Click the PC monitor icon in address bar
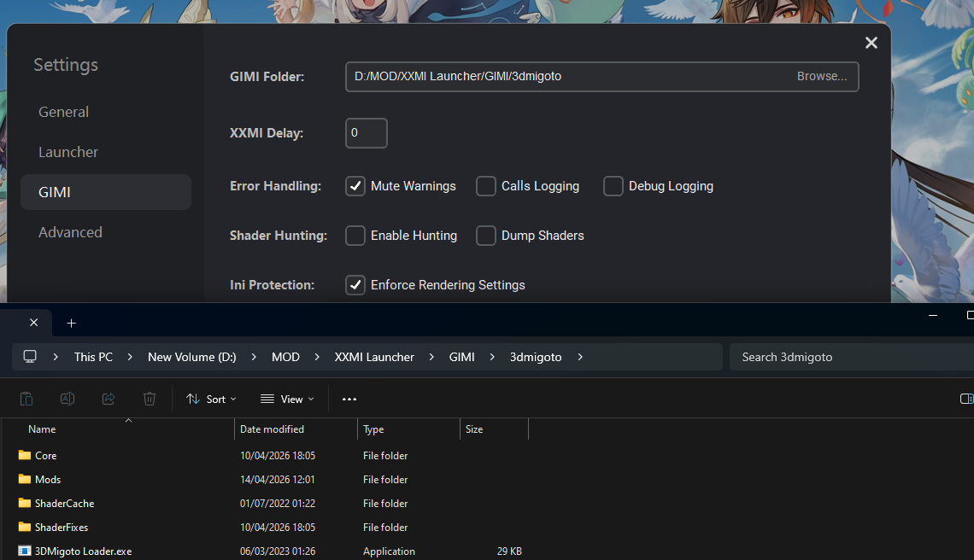 (x=30, y=356)
